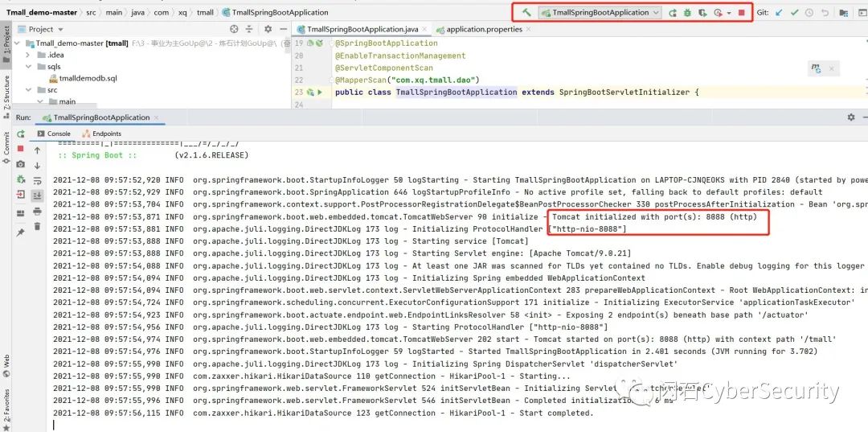Stop the application from the top toolbar
The width and height of the screenshot is (868, 432).
(x=741, y=13)
